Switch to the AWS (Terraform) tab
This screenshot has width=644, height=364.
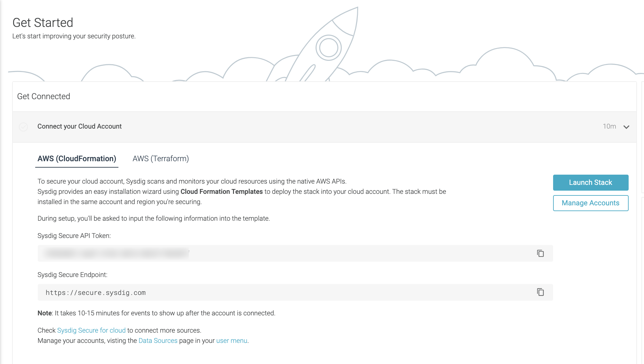pyautogui.click(x=160, y=158)
